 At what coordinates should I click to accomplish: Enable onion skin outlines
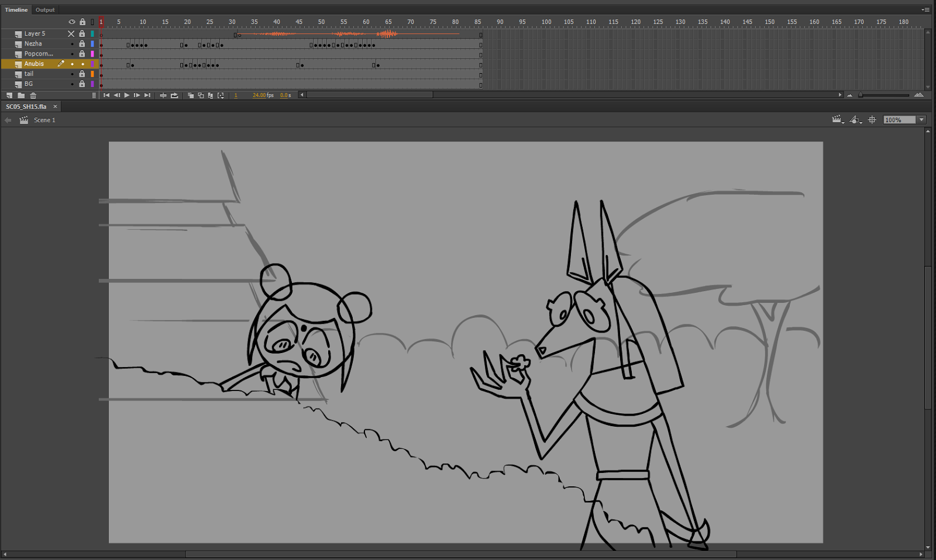click(201, 95)
